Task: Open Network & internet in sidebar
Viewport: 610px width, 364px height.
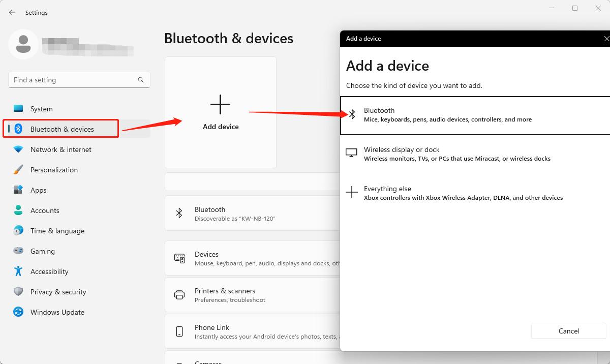Action: [x=79, y=149]
